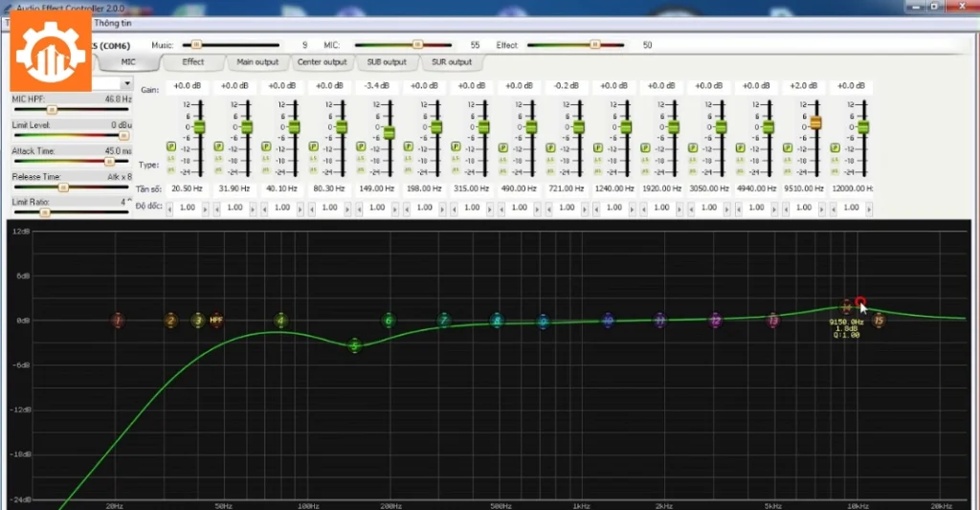Open the dropdown above MIC HPF
The width and height of the screenshot is (980, 510).
click(127, 83)
